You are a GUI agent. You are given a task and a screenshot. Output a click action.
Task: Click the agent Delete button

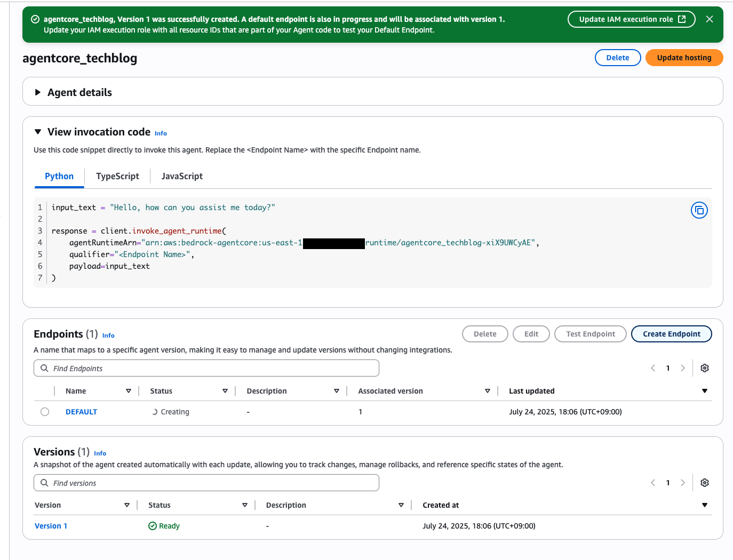(x=618, y=58)
